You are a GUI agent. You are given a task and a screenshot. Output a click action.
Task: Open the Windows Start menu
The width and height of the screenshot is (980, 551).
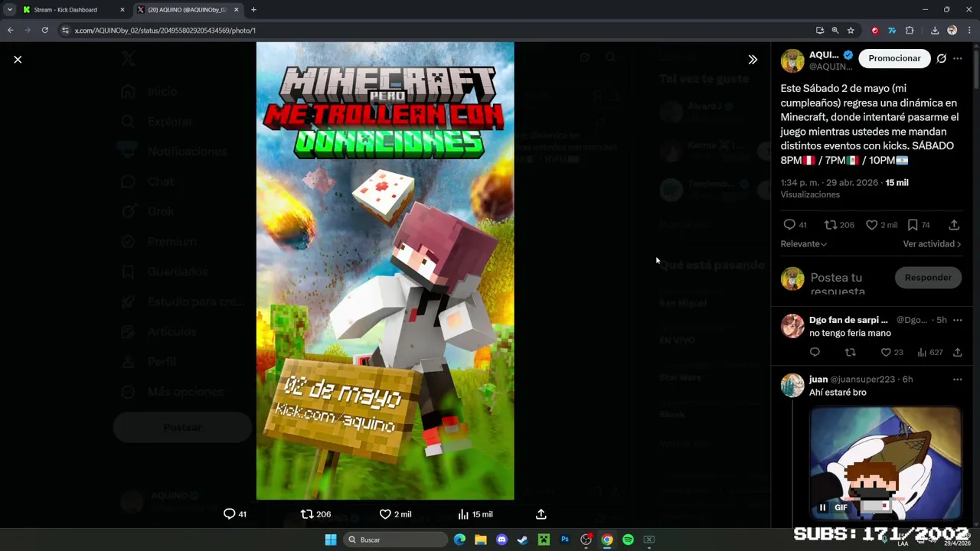331,540
